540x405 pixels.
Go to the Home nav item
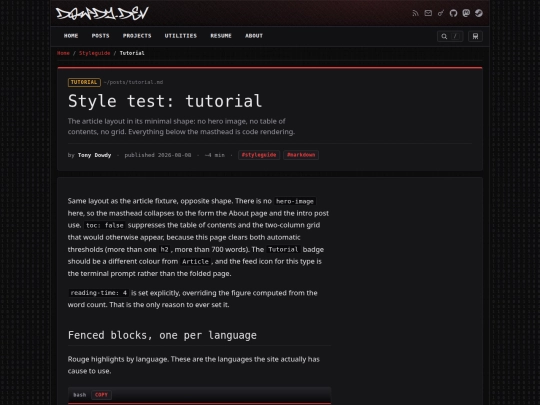click(x=71, y=36)
